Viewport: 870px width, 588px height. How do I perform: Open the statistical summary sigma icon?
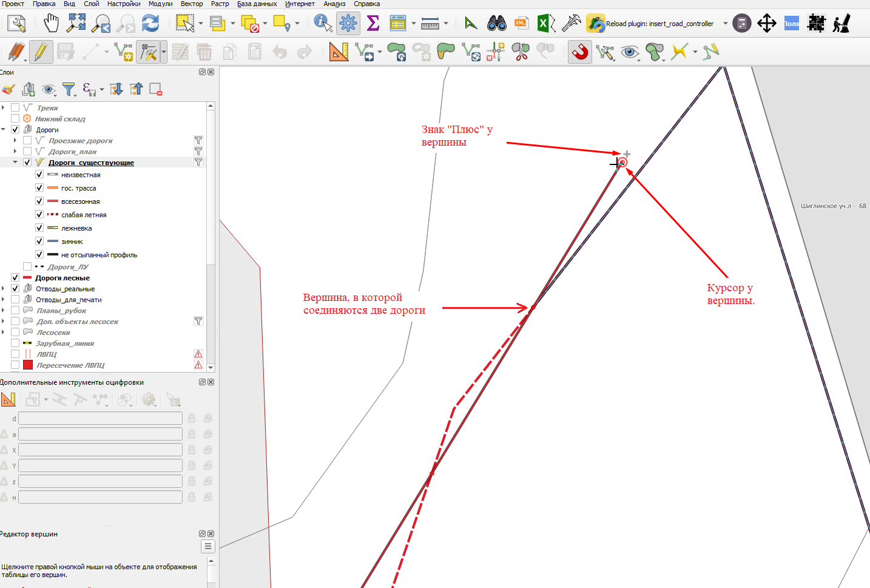click(x=373, y=24)
